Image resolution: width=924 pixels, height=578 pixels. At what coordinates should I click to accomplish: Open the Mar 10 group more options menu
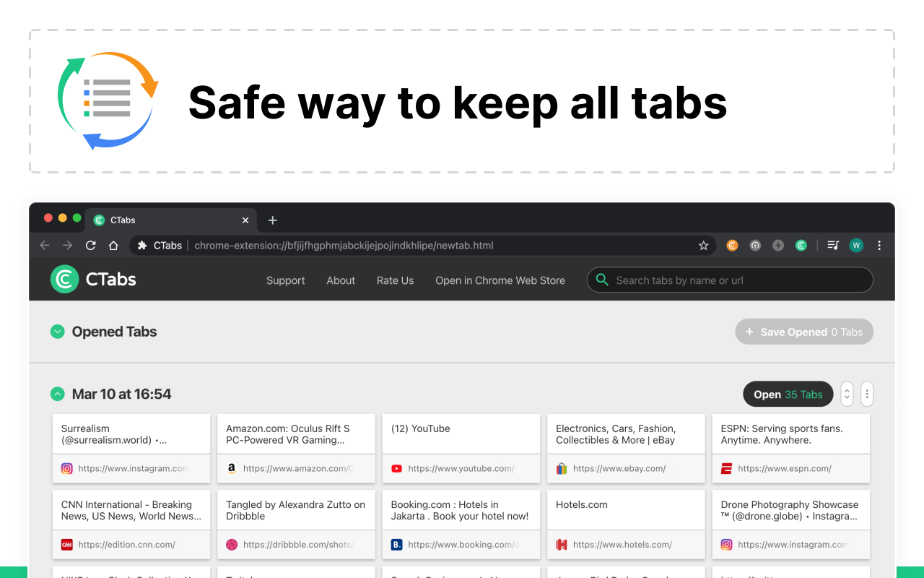click(x=867, y=394)
